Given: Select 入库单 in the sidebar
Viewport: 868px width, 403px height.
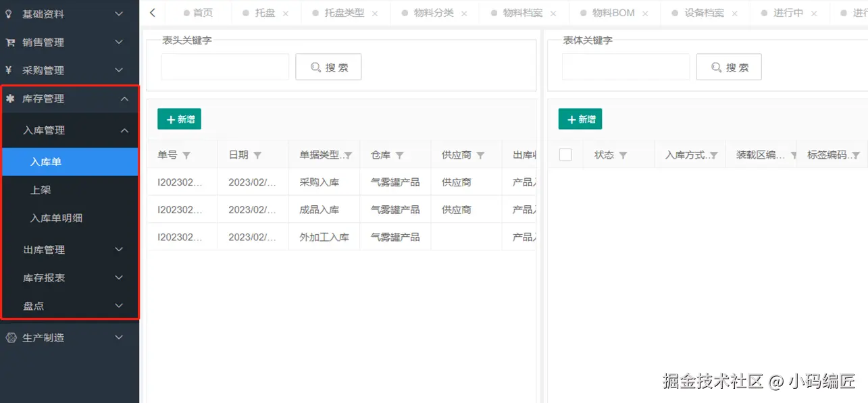Looking at the screenshot, I should pos(70,162).
